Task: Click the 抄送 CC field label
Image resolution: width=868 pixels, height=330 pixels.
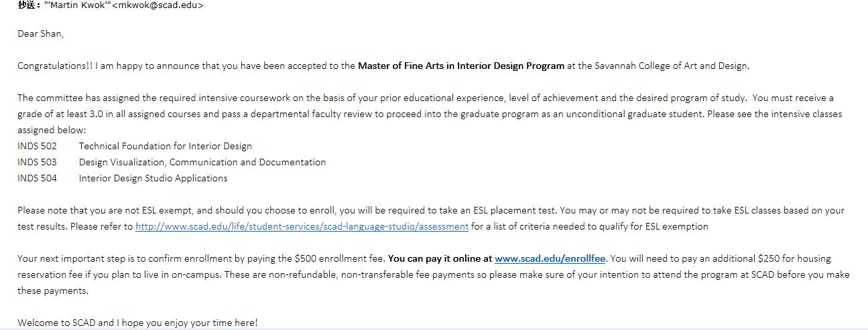Action: 29,5
